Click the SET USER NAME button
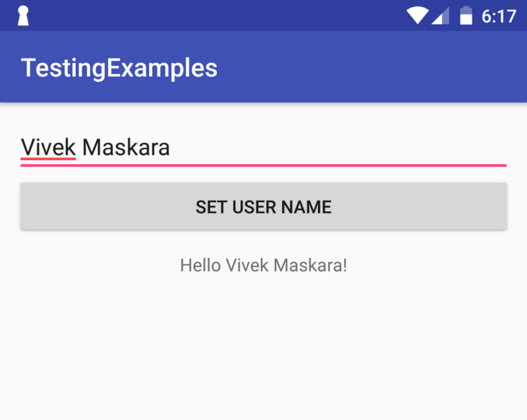This screenshot has height=420, width=527. (263, 206)
